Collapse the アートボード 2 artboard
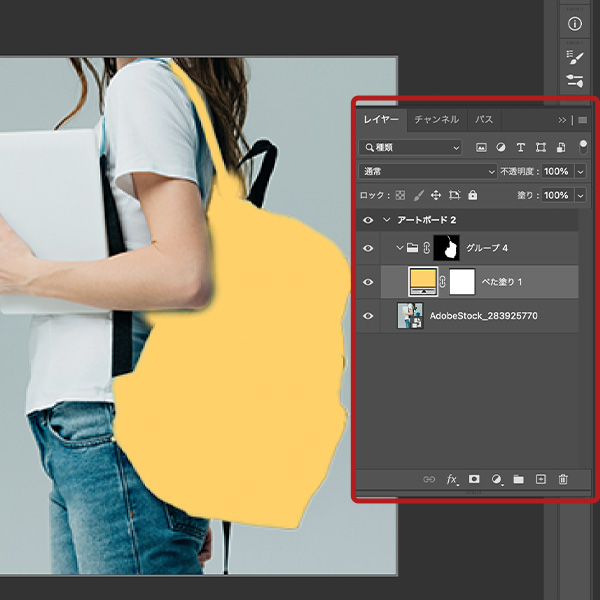Viewport: 600px width, 600px height. point(386,220)
